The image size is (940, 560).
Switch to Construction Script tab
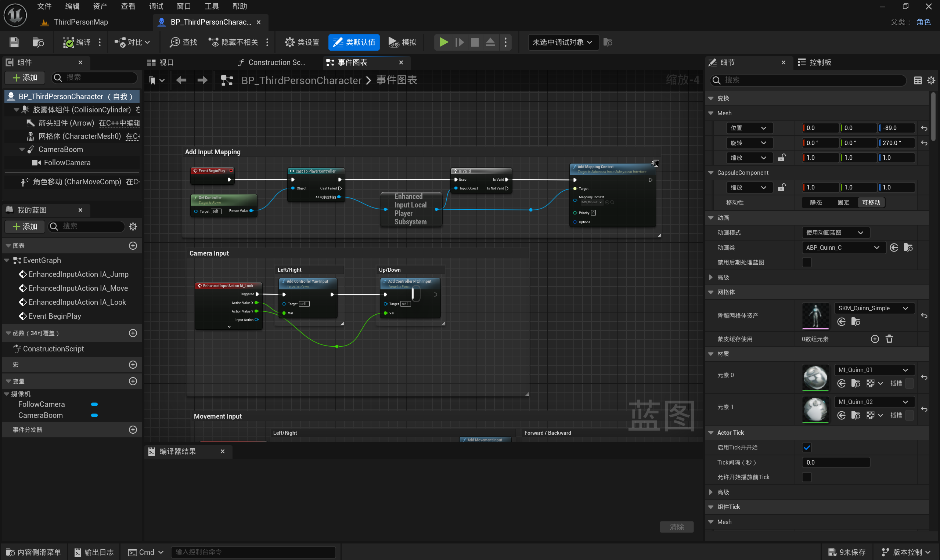click(272, 62)
